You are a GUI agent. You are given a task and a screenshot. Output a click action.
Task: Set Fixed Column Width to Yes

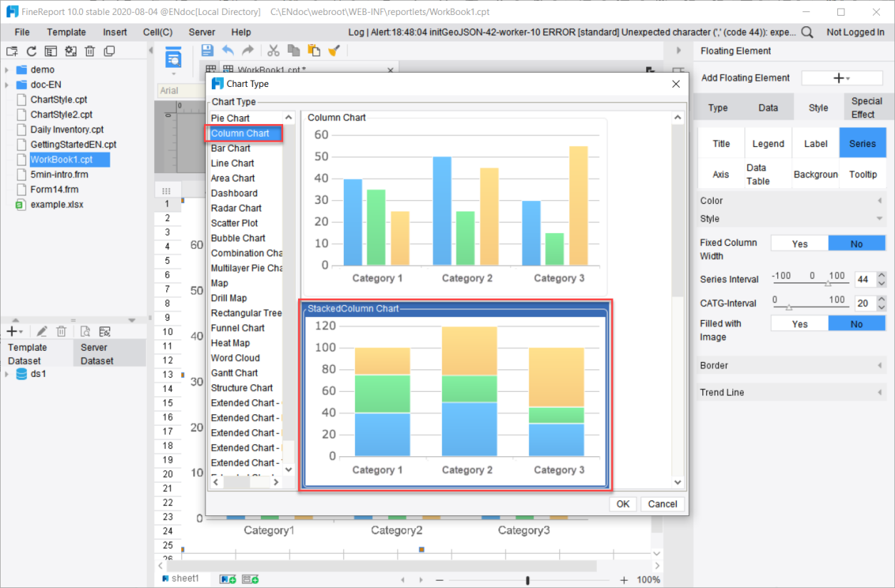click(799, 244)
